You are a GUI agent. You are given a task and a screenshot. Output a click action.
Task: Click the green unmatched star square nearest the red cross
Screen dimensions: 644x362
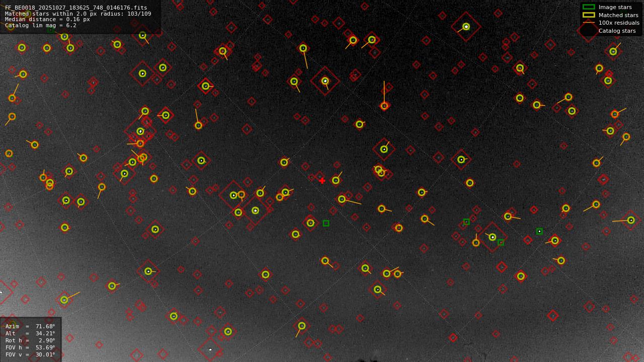(x=326, y=223)
